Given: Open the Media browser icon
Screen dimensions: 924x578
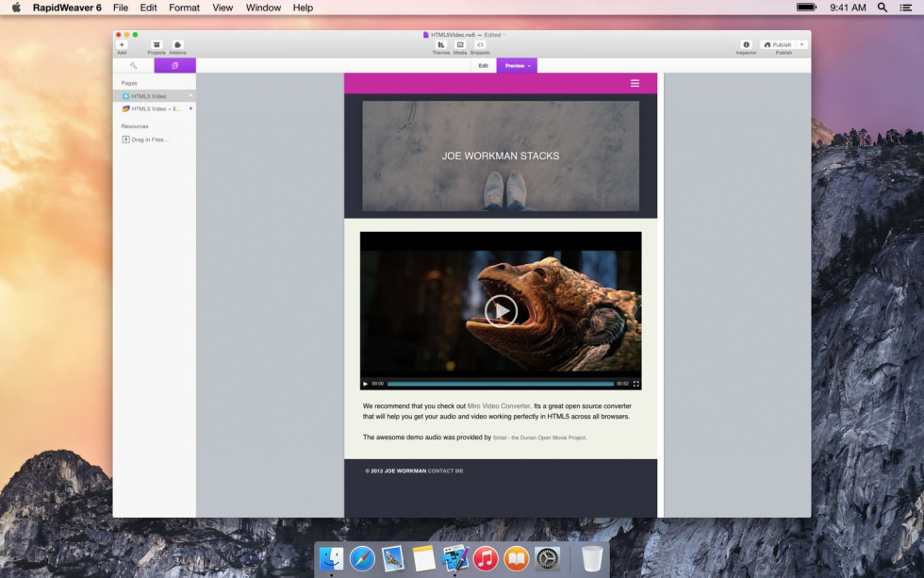Looking at the screenshot, I should (460, 44).
